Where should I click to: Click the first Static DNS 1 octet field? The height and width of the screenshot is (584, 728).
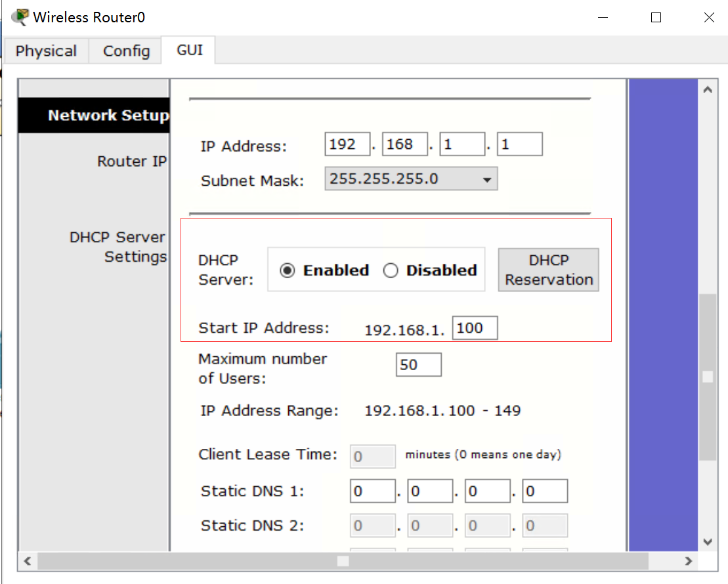[x=373, y=491]
